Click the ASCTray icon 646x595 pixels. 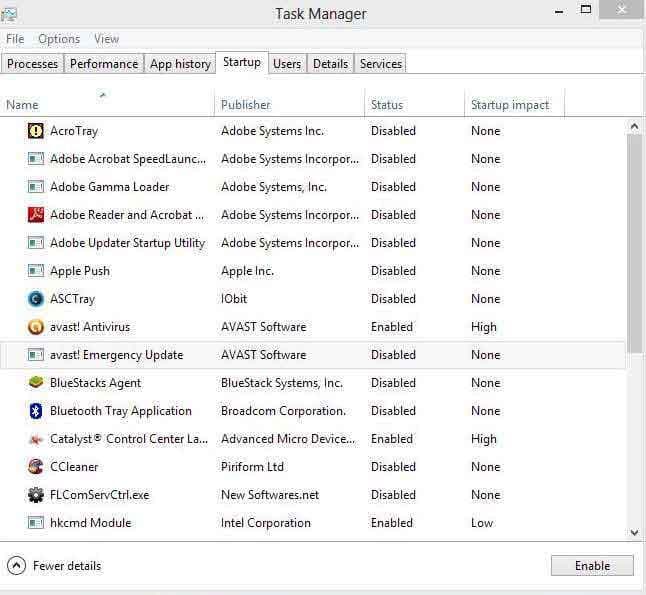coord(36,299)
